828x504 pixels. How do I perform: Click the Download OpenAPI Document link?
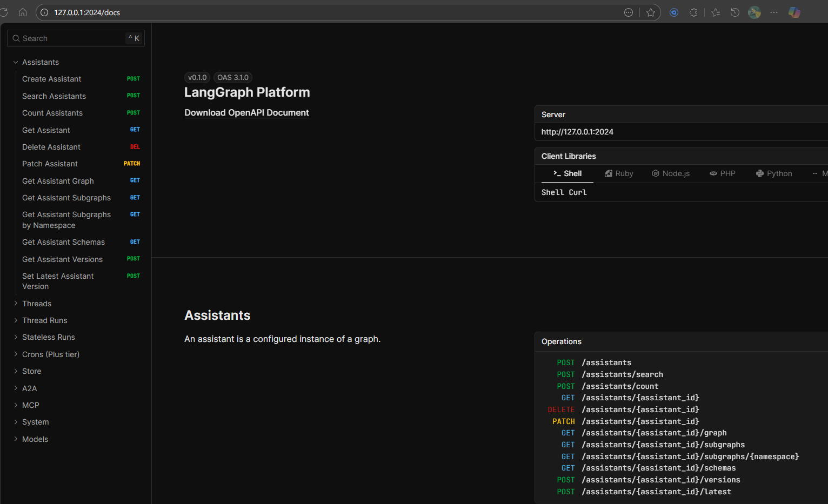(246, 112)
